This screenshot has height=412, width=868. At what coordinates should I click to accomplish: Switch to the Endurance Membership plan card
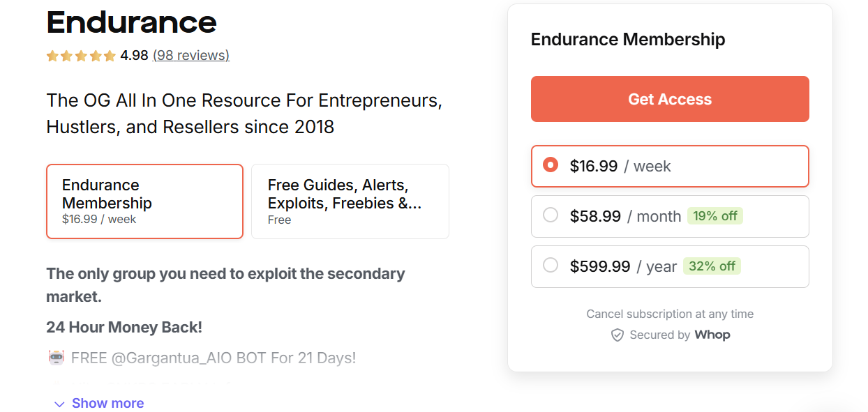click(x=144, y=201)
